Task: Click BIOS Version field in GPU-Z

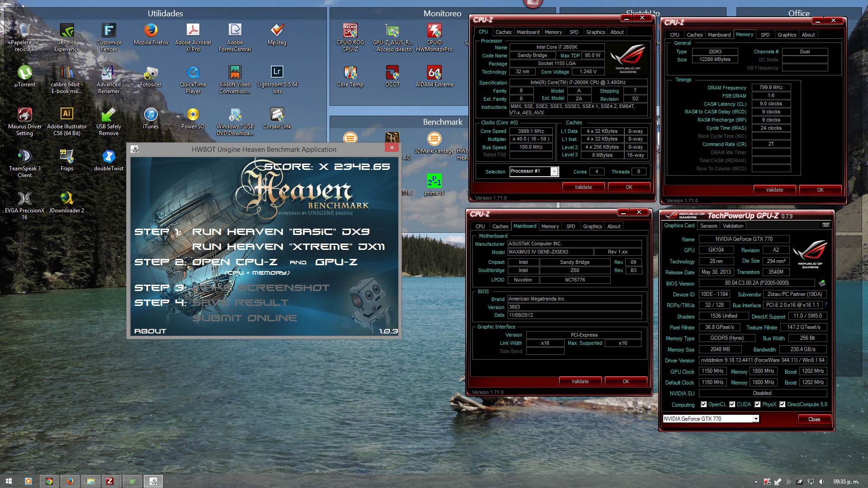Action: click(757, 283)
